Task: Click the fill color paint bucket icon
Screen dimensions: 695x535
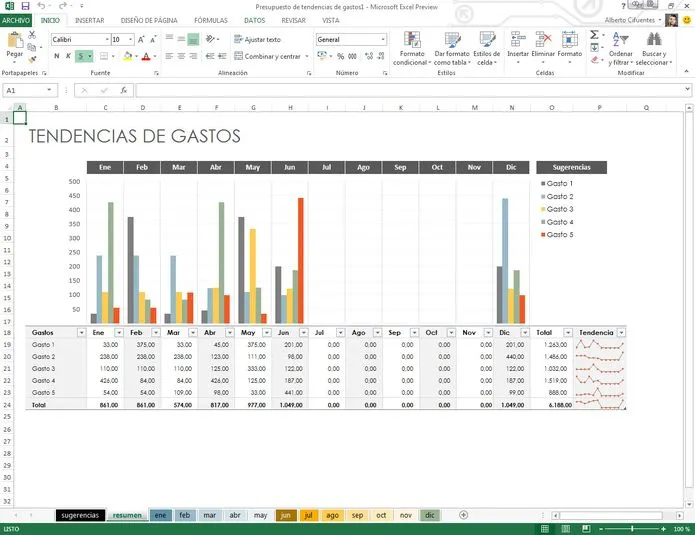Action: pos(128,56)
